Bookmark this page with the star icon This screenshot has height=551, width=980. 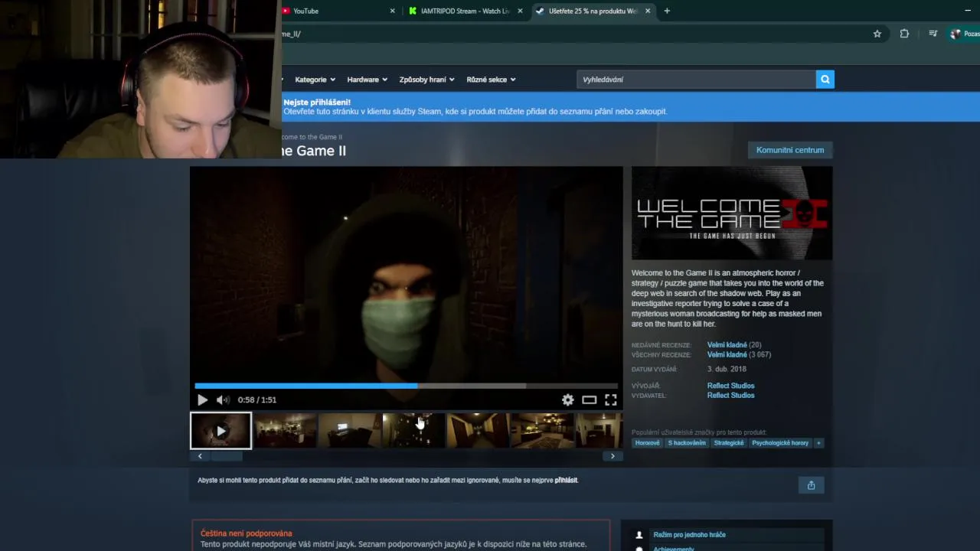877,34
